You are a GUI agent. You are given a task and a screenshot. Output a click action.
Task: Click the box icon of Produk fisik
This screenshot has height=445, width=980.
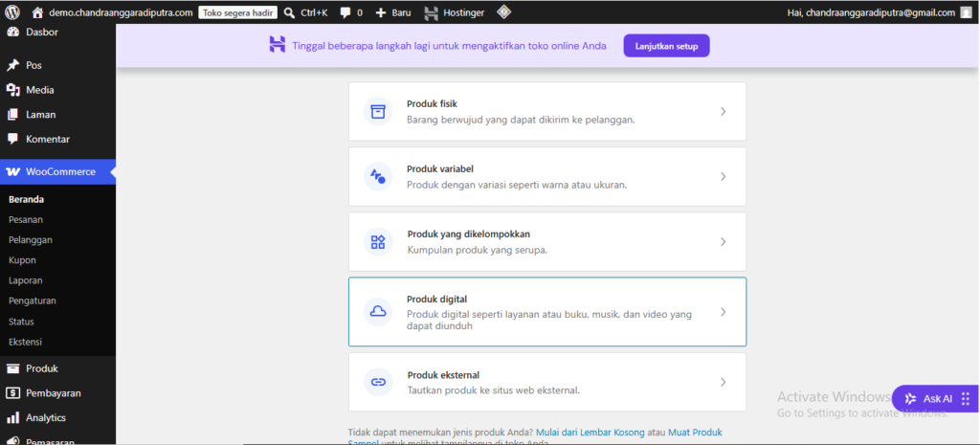coord(378,111)
